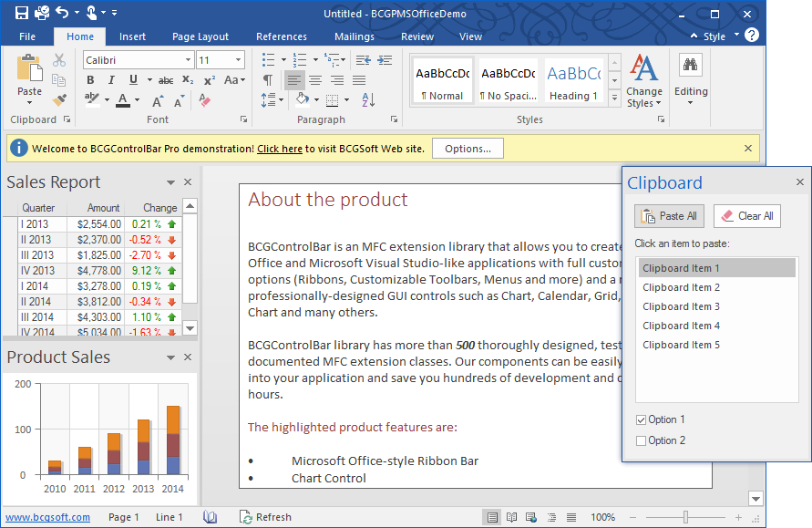The width and height of the screenshot is (812, 528).
Task: Toggle Underline formatting
Action: click(x=133, y=80)
